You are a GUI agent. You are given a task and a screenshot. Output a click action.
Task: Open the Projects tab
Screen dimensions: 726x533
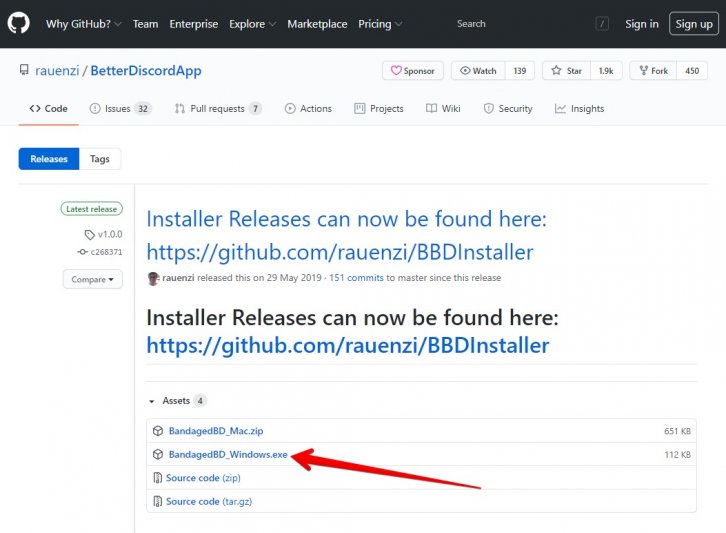tap(379, 108)
